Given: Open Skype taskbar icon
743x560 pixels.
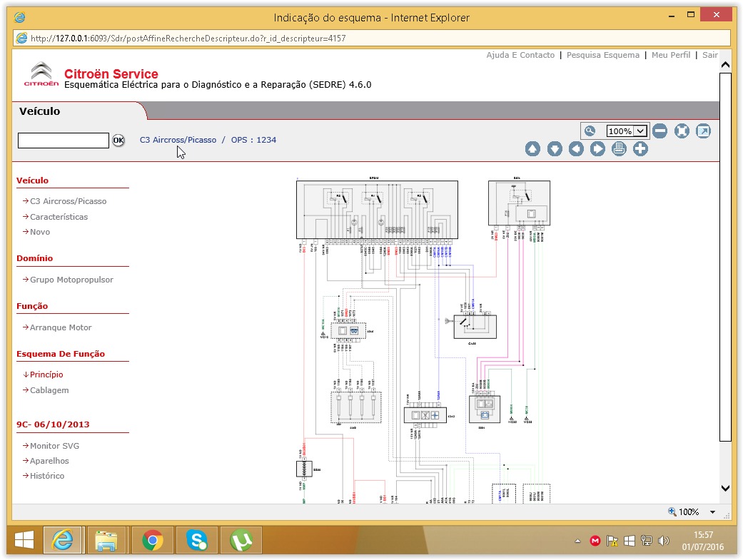Looking at the screenshot, I should click(197, 540).
